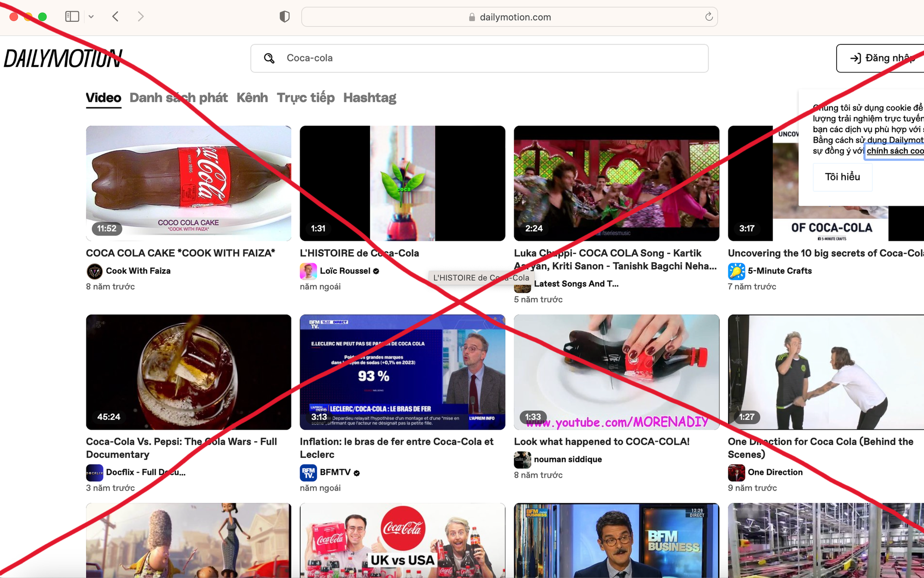The width and height of the screenshot is (924, 578).
Task: Open the BFMTV channel name
Action: click(x=335, y=472)
